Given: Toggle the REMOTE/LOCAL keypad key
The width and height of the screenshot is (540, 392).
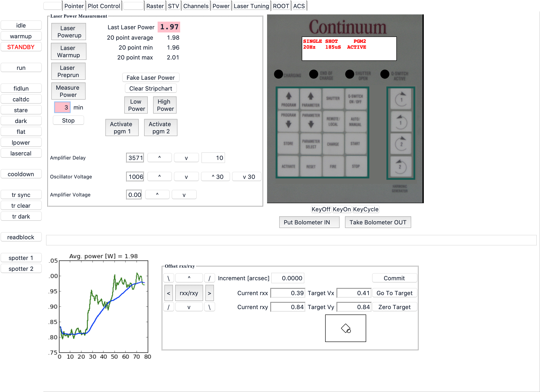Looking at the screenshot, I should [333, 121].
